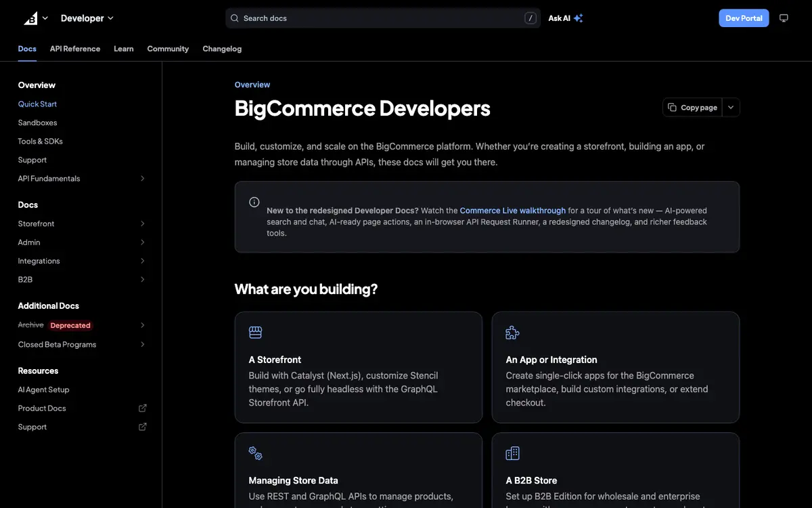Switch to the API Reference tab
Screen dimensions: 812x508
coord(75,49)
